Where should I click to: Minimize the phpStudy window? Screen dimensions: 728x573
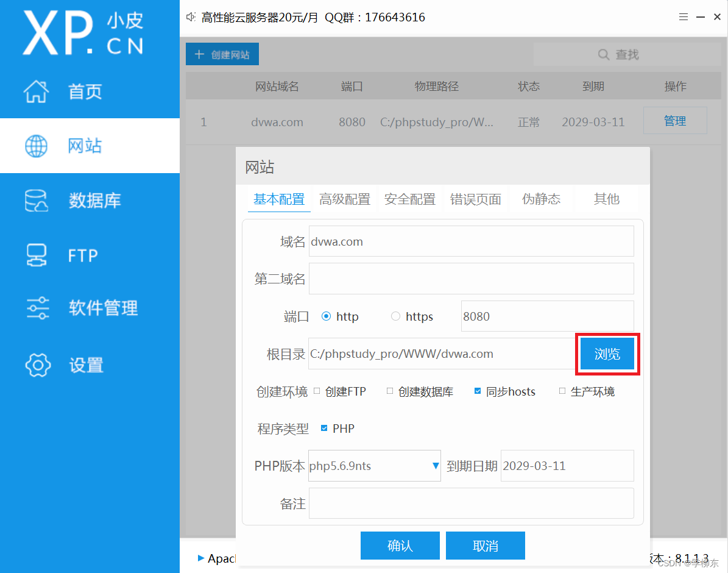(701, 17)
